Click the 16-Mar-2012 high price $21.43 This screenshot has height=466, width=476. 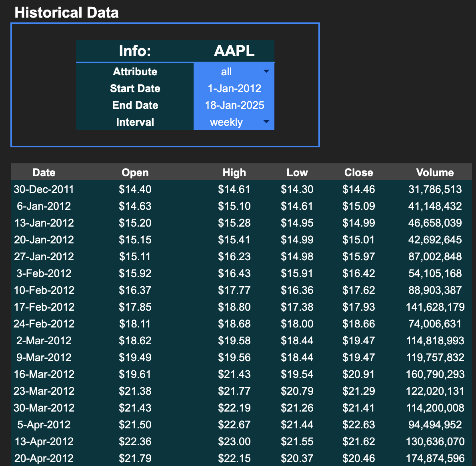pos(234,374)
